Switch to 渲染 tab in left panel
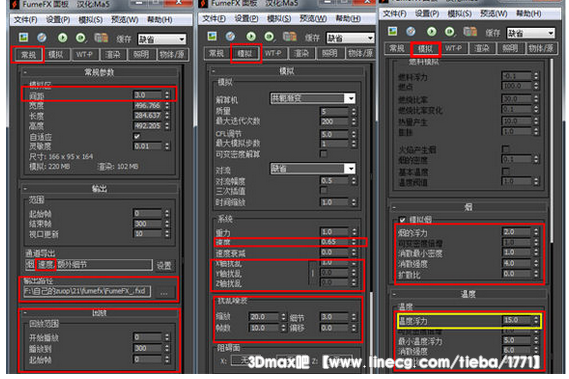 112,55
